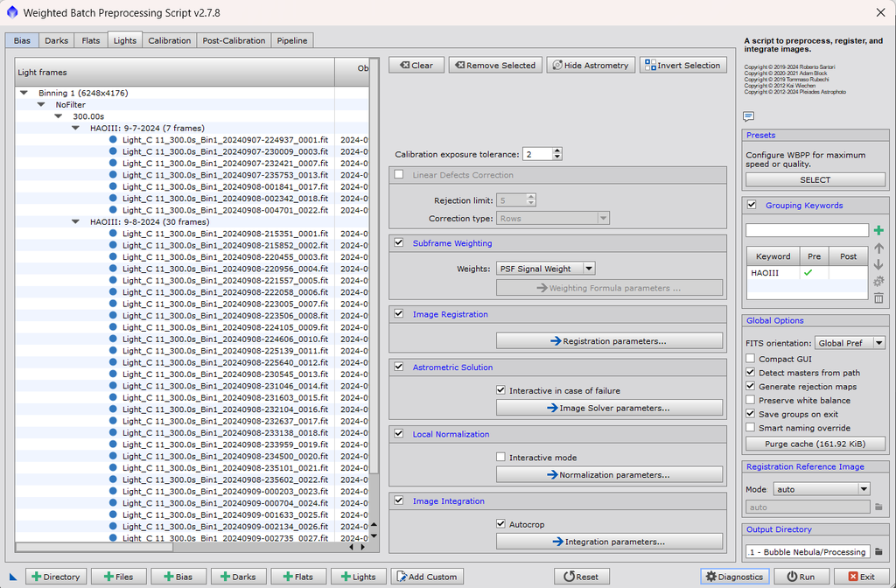Collapse HAOIII: 9-7-2024 (7 frames) group
The height and width of the screenshot is (588, 896).
75,128
